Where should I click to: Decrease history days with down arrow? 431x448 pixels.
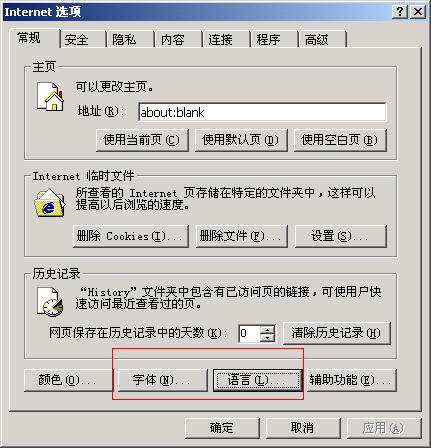point(268,337)
